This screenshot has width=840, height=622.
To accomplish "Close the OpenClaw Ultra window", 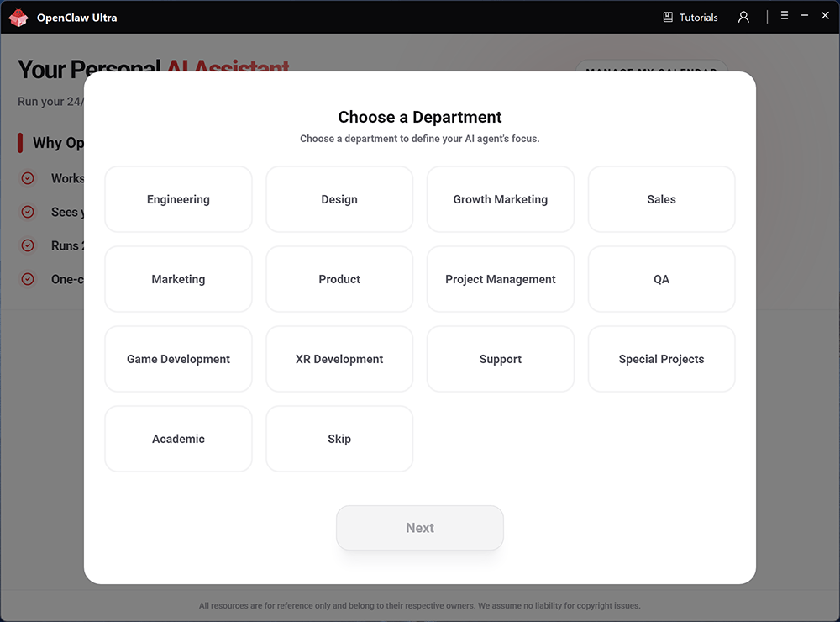I will pos(825,15).
